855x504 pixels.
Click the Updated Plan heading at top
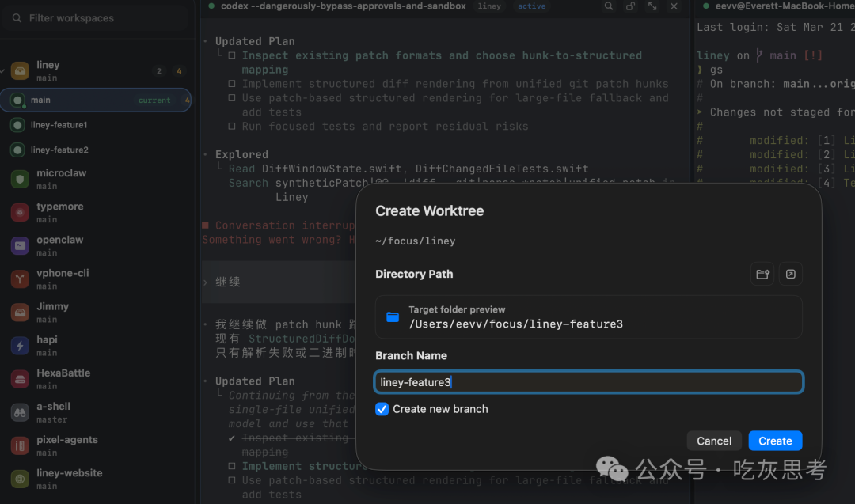point(255,41)
